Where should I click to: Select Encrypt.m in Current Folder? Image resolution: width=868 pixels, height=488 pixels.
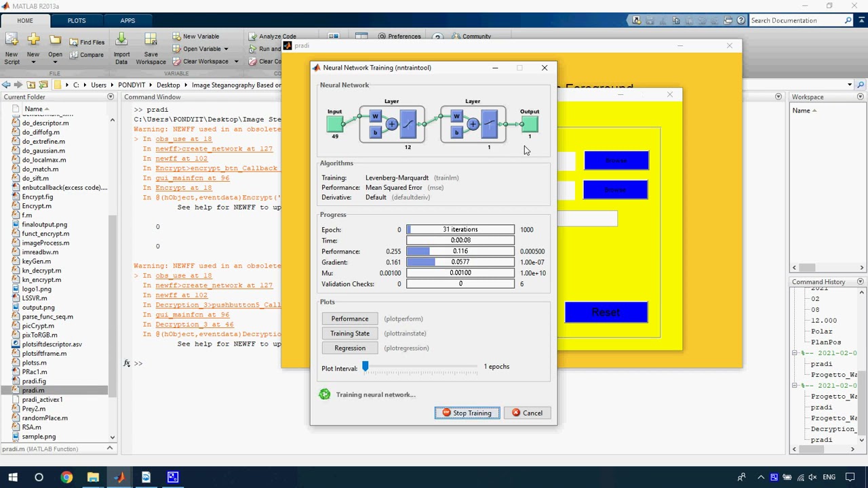[x=37, y=206]
